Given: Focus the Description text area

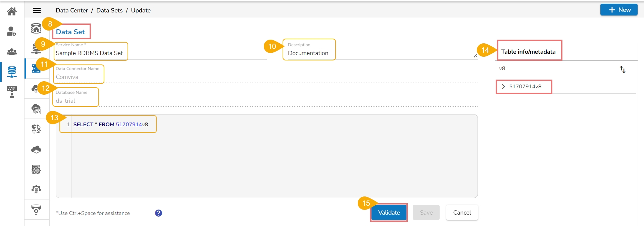Looking at the screenshot, I should point(379,53).
